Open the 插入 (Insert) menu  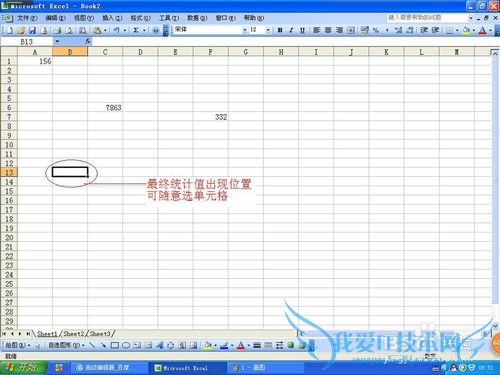[112, 18]
